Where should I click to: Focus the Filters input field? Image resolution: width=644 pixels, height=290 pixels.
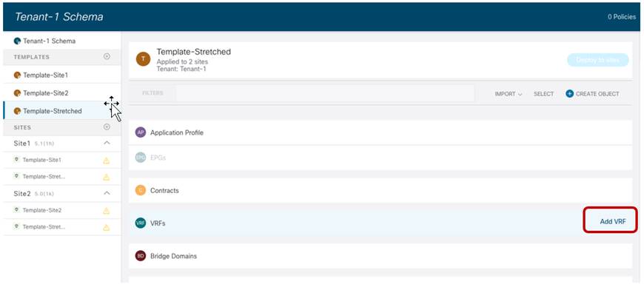(x=325, y=93)
